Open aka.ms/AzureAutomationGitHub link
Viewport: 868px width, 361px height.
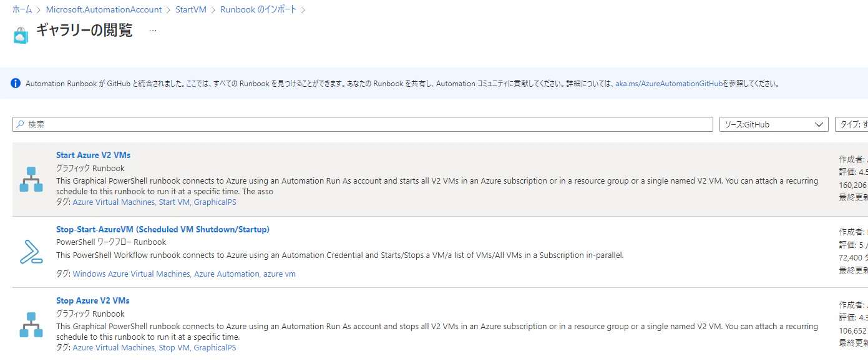[x=669, y=83]
